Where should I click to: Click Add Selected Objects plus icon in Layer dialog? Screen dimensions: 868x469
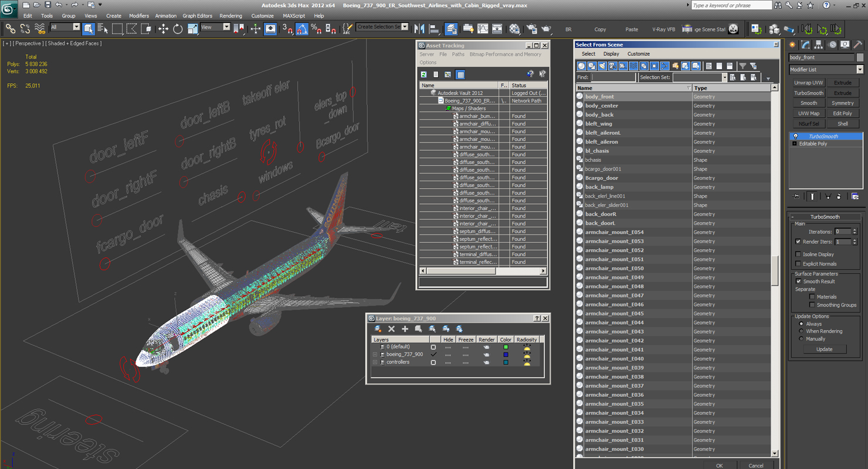click(x=405, y=329)
